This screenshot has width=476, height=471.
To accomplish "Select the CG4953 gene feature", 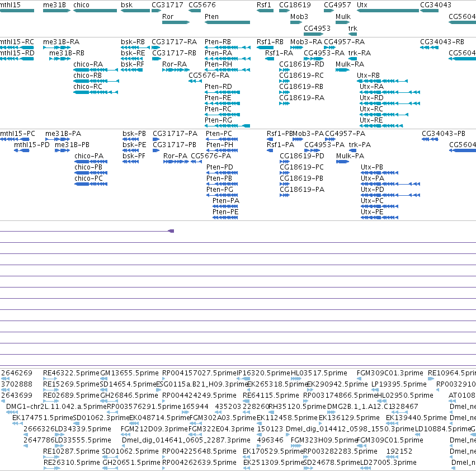I will pyautogui.click(x=314, y=34).
